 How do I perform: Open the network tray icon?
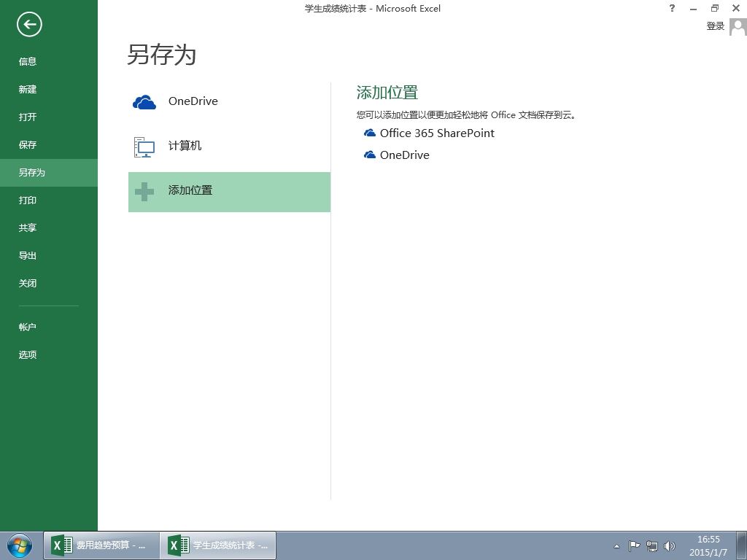(x=651, y=546)
